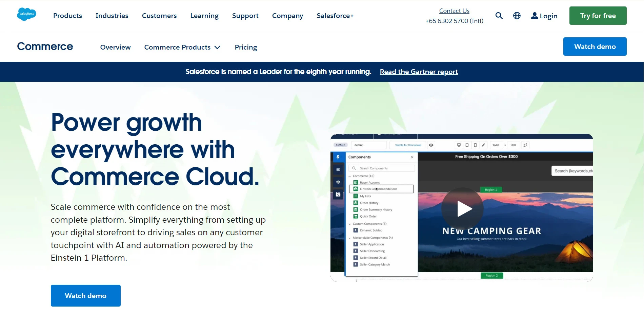644x313 pixels.
Task: Select the component list icon in the builder sidebar
Action: coord(338,169)
